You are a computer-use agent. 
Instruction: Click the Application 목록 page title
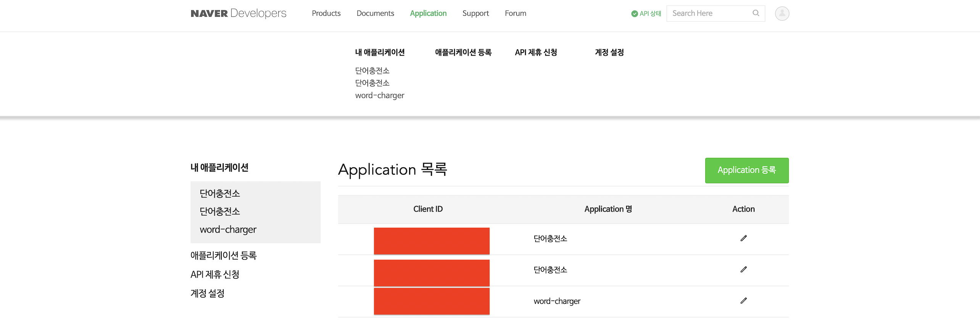[393, 169]
